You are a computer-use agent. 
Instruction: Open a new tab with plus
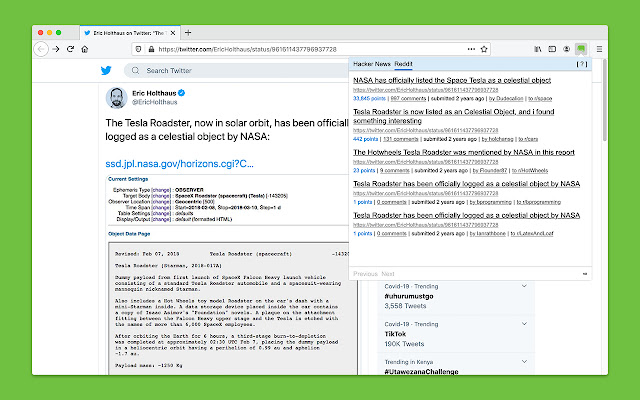coord(188,33)
